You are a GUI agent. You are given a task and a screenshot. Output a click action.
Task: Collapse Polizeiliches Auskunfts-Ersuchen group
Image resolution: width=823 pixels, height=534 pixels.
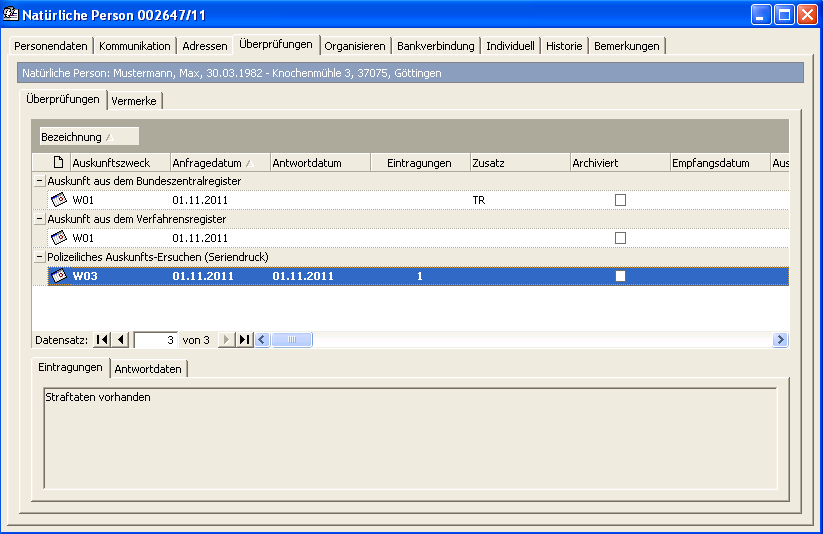[39, 257]
